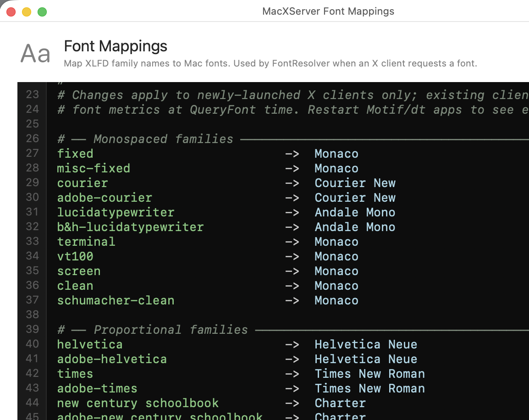The height and width of the screenshot is (420, 529).
Task: Click 'clean' on line 36
Action: pyautogui.click(x=75, y=286)
